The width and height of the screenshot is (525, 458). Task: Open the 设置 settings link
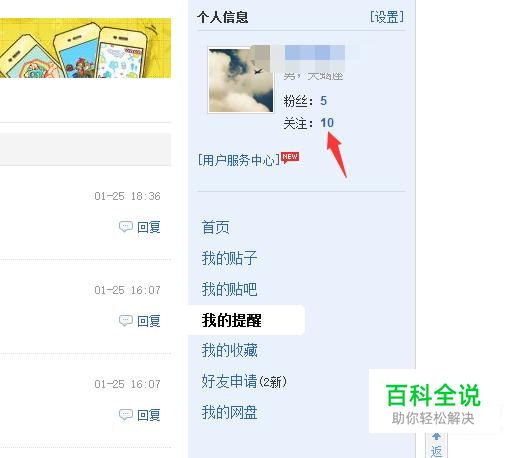pyautogui.click(x=387, y=17)
